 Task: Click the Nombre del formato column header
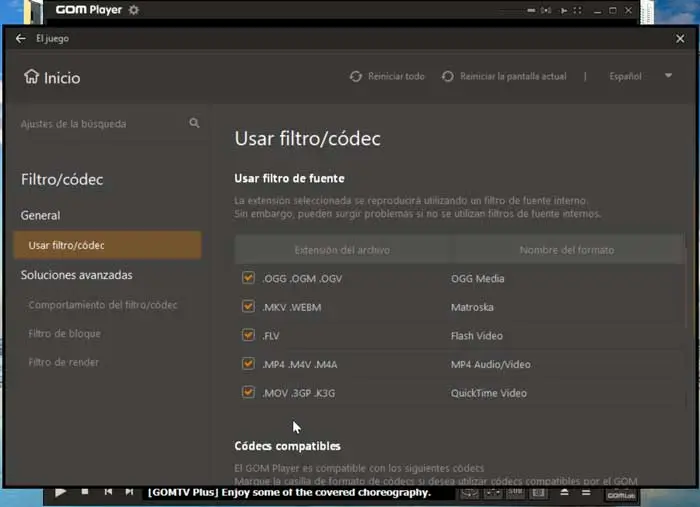(567, 250)
